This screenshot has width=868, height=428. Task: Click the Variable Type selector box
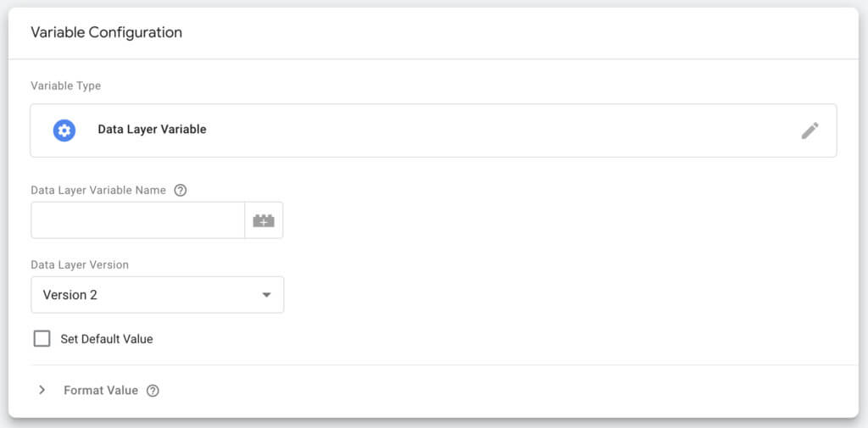click(432, 131)
